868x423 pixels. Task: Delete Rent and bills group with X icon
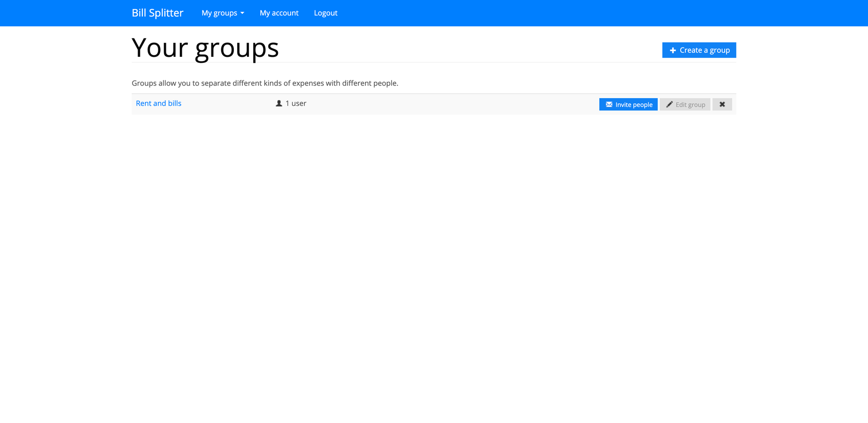click(x=722, y=104)
